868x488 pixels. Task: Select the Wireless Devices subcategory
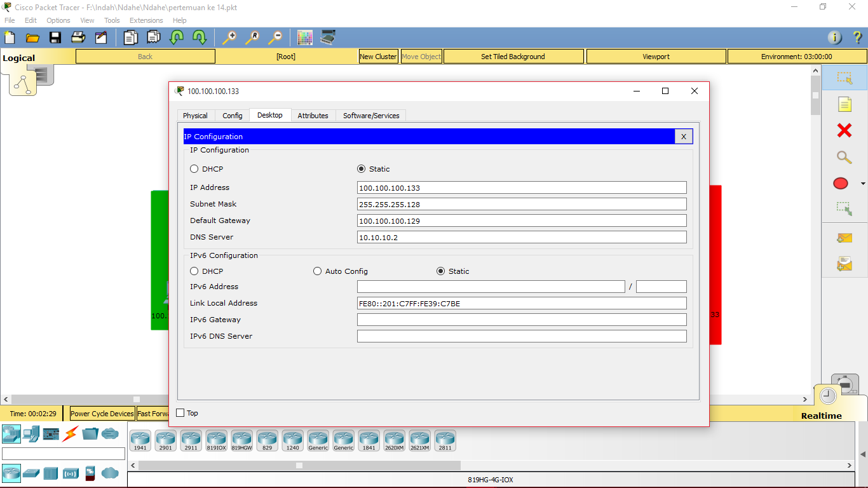[x=71, y=473]
